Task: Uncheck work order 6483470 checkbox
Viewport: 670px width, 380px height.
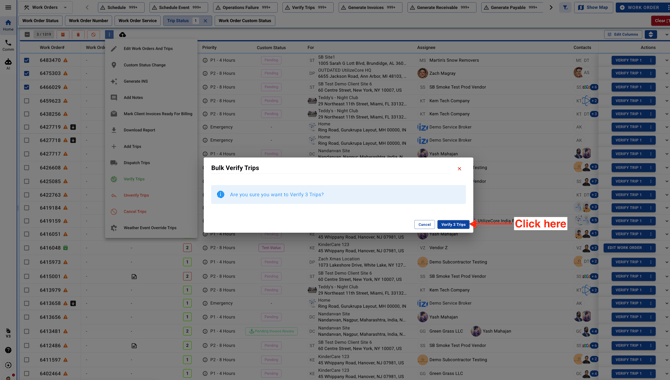Action: [x=26, y=60]
